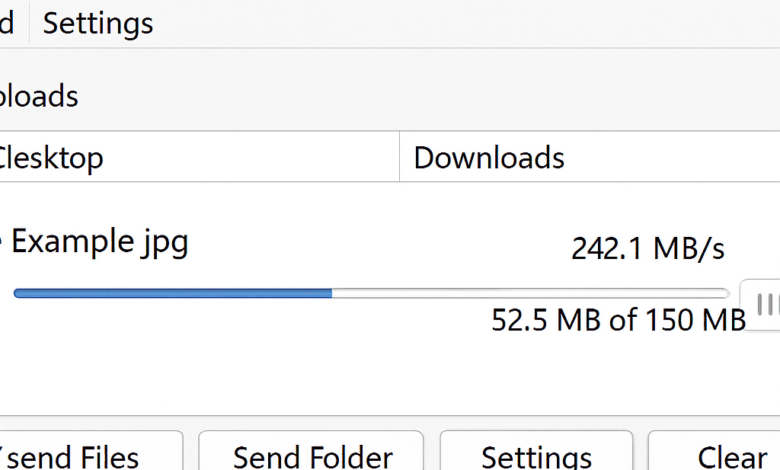780x470 pixels.
Task: Open the Settings menu in the menu bar
Action: click(98, 23)
